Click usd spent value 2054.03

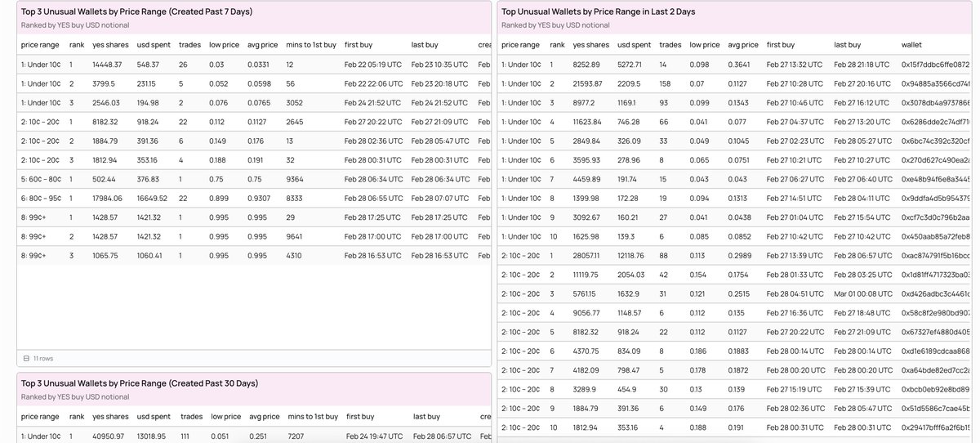point(630,275)
